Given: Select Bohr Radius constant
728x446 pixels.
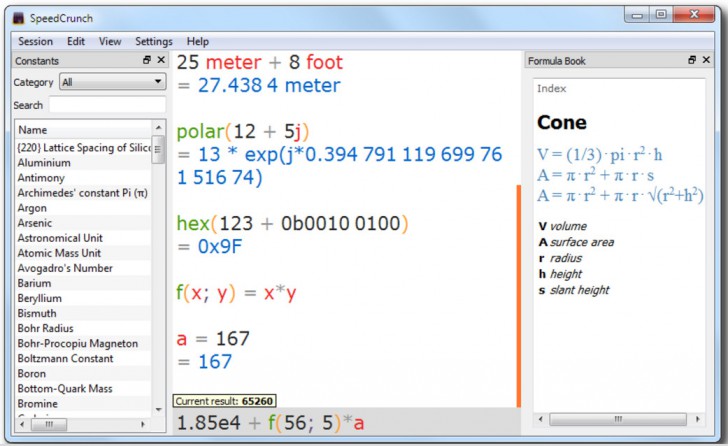Looking at the screenshot, I should click(84, 328).
